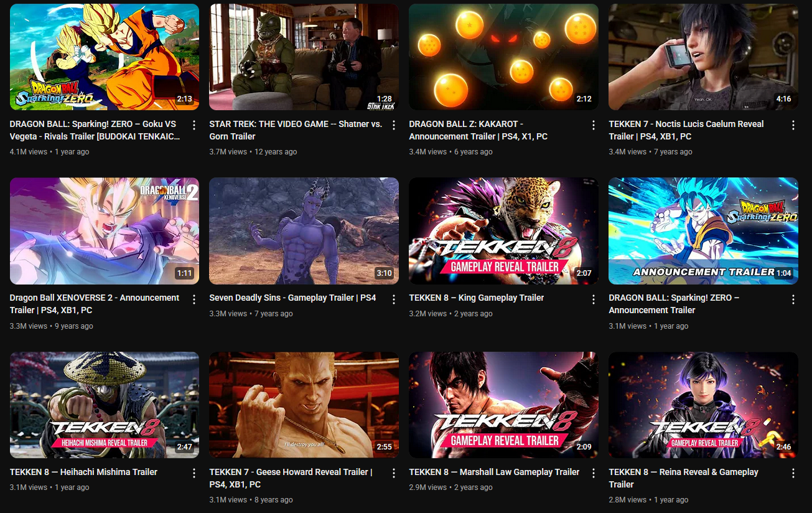Open more actions for Seven Deadly Sins Gameplay Trailer
This screenshot has height=513, width=812.
393,299
